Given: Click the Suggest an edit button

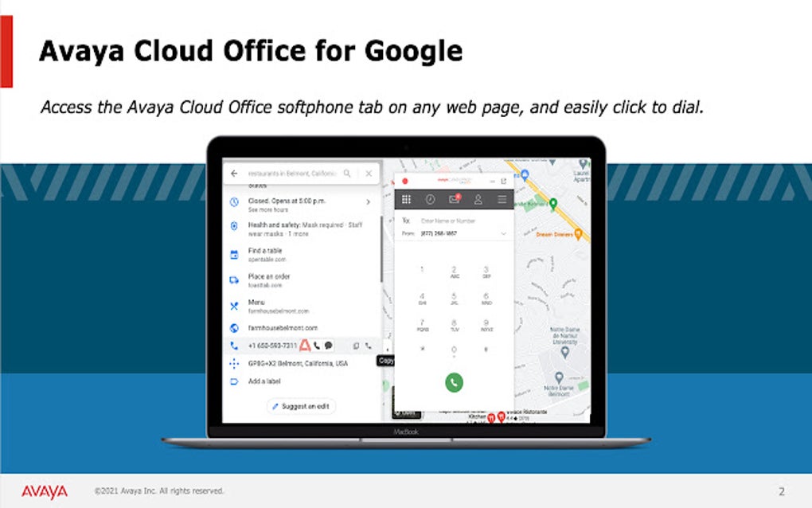Looking at the screenshot, I should coord(302,407).
